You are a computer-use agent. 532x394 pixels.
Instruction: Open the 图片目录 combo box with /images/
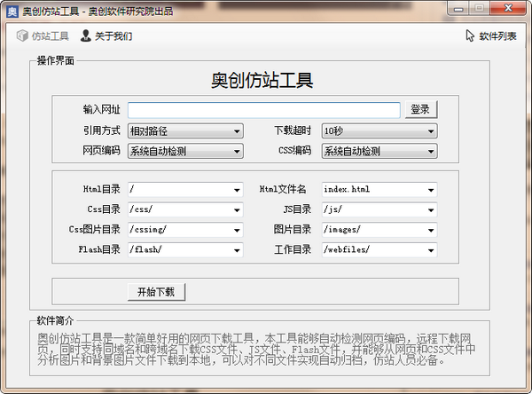coord(379,230)
